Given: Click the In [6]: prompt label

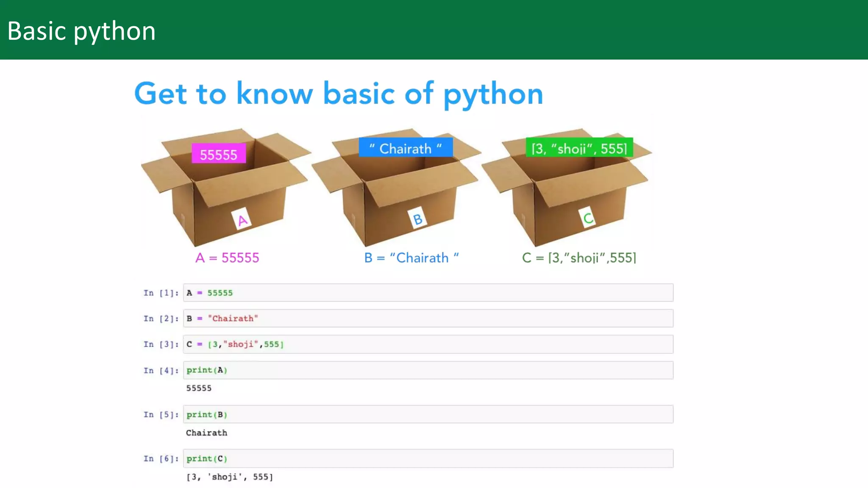Looking at the screenshot, I should (x=161, y=459).
